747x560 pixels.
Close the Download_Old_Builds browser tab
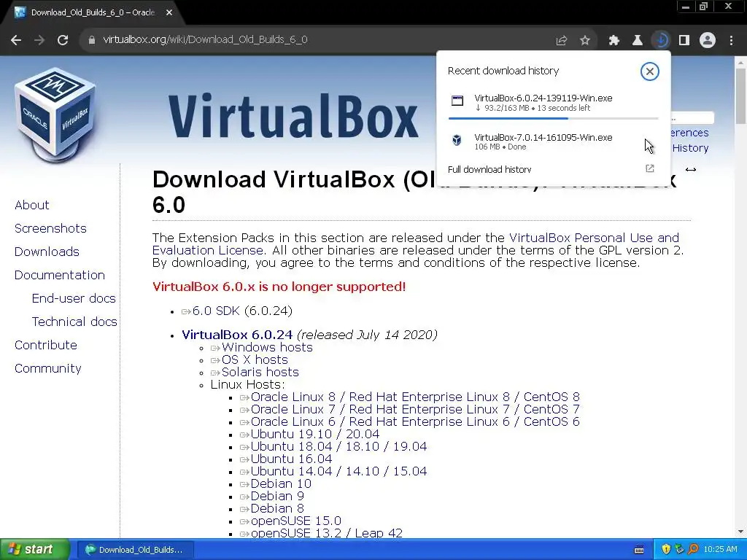click(x=169, y=12)
